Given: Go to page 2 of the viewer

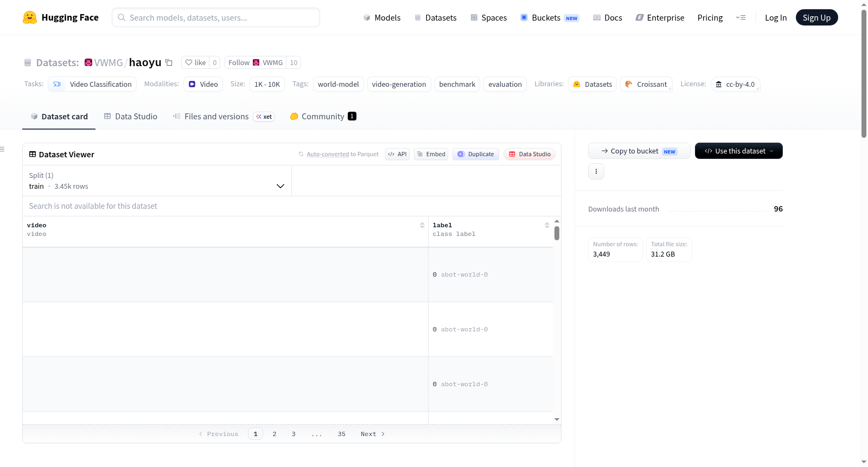Looking at the screenshot, I should point(275,434).
